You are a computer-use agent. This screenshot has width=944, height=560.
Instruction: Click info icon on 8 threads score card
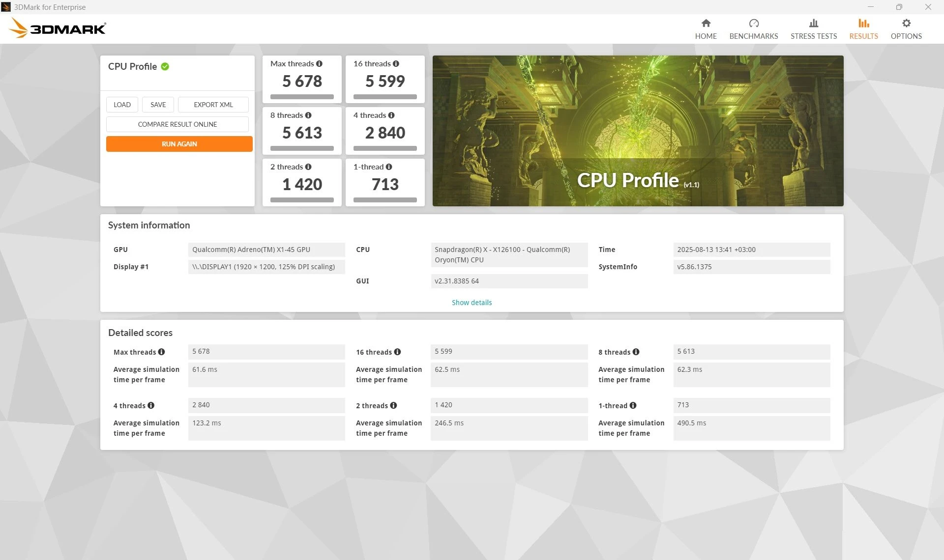pyautogui.click(x=308, y=115)
